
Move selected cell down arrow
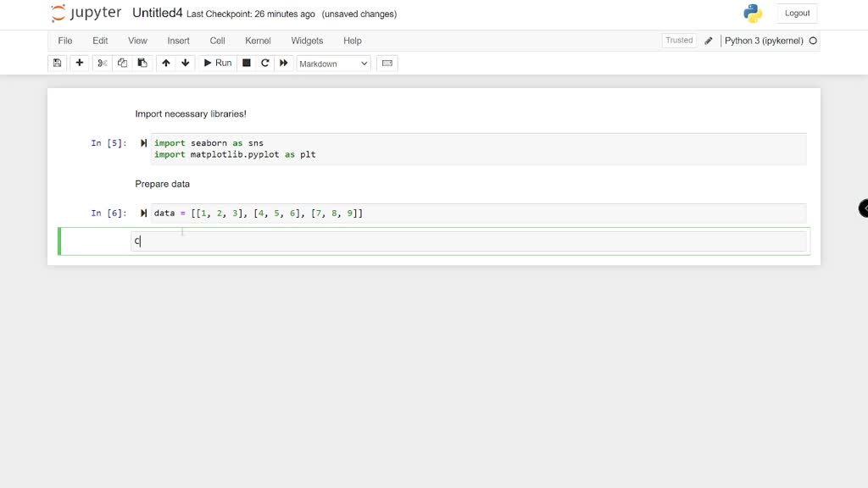click(x=186, y=63)
